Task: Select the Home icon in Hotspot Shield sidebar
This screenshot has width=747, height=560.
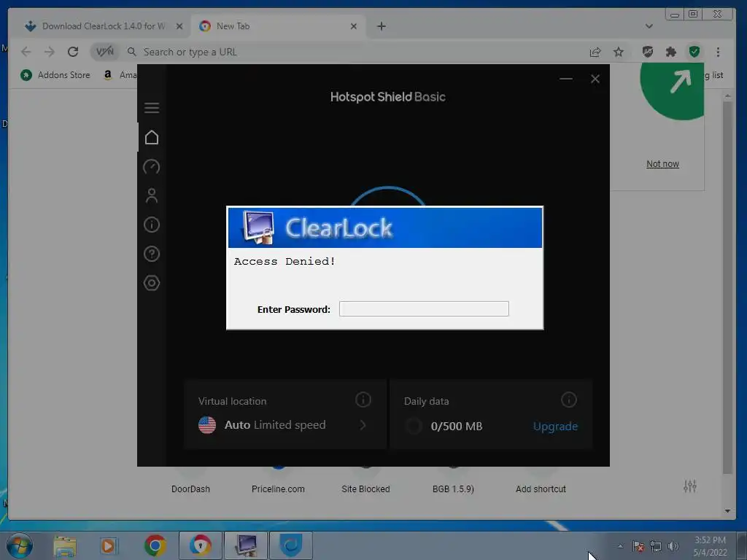Action: click(x=152, y=137)
